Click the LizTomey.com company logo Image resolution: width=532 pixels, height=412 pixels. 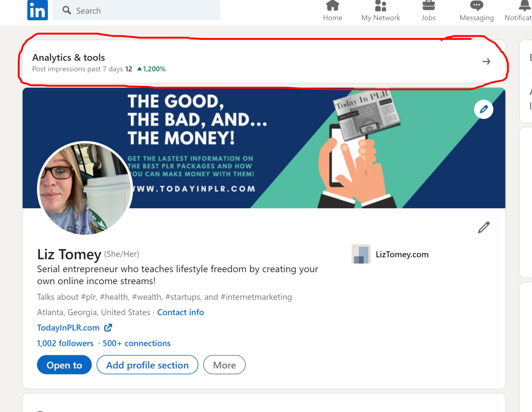(x=361, y=254)
